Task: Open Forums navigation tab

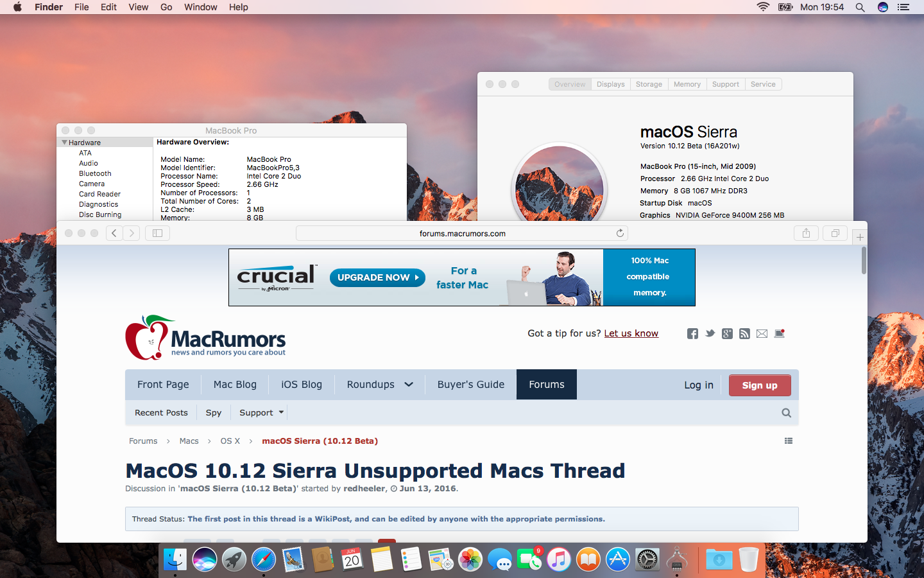Action: 547,384
